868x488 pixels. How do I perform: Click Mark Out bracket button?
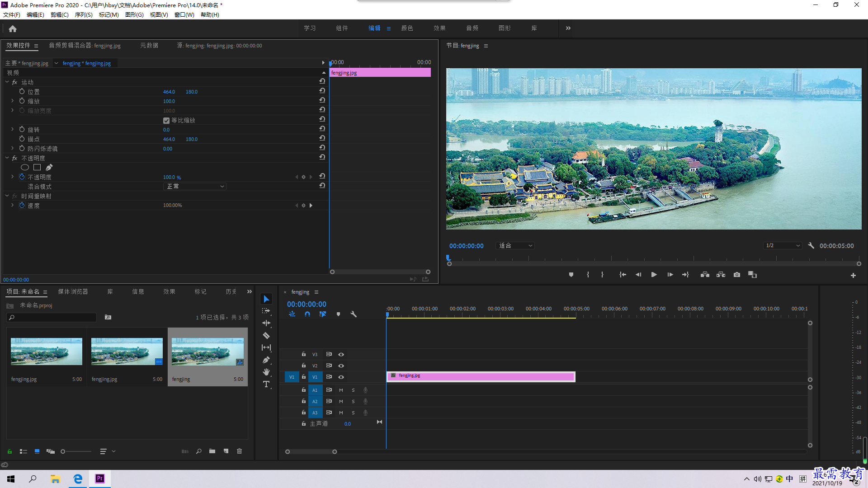tap(602, 275)
